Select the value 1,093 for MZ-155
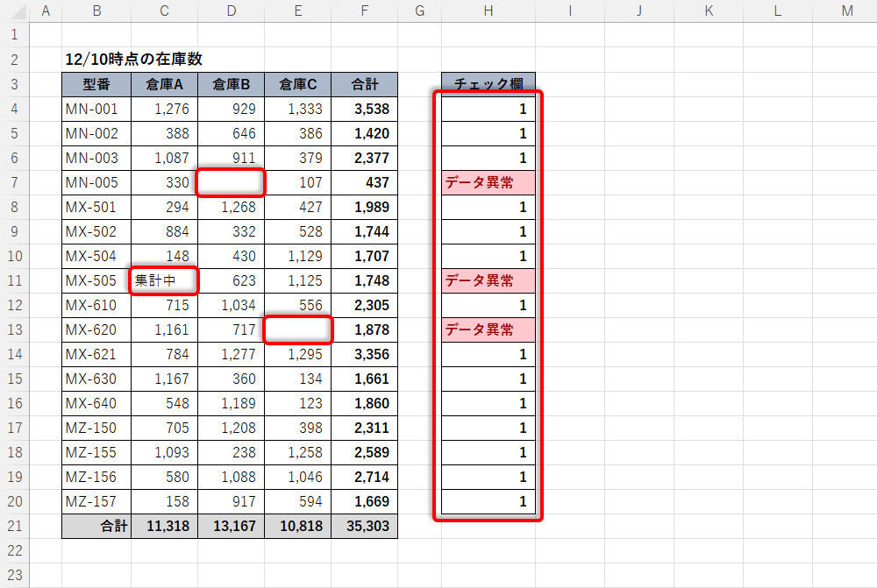 point(165,452)
